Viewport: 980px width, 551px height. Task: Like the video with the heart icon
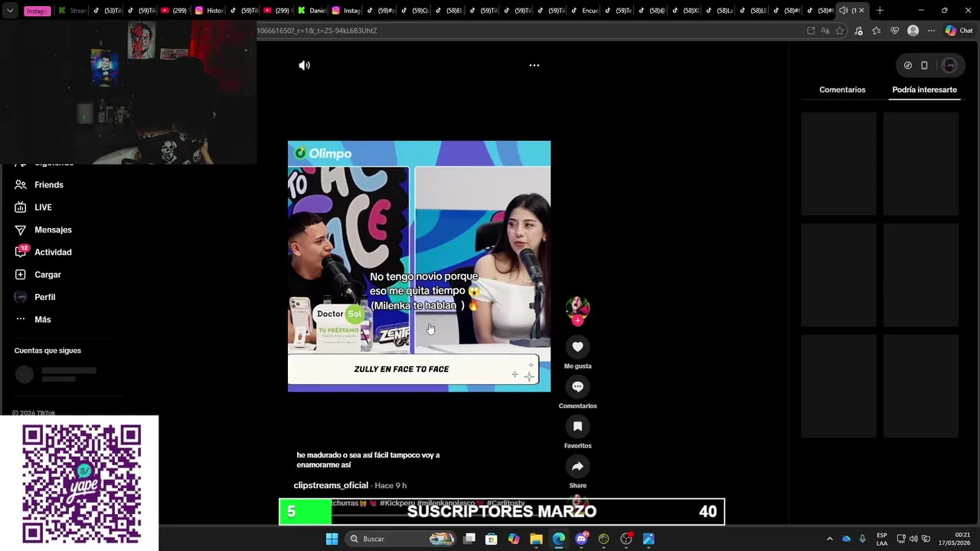pos(577,347)
